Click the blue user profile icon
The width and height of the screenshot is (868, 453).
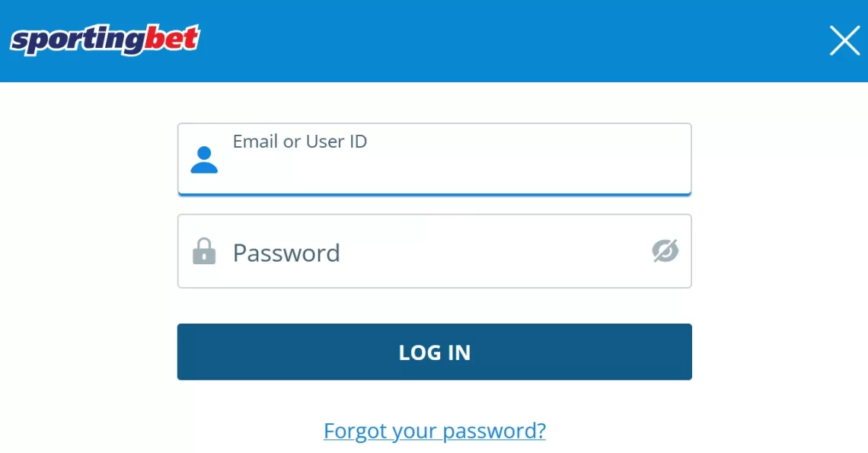tap(204, 160)
